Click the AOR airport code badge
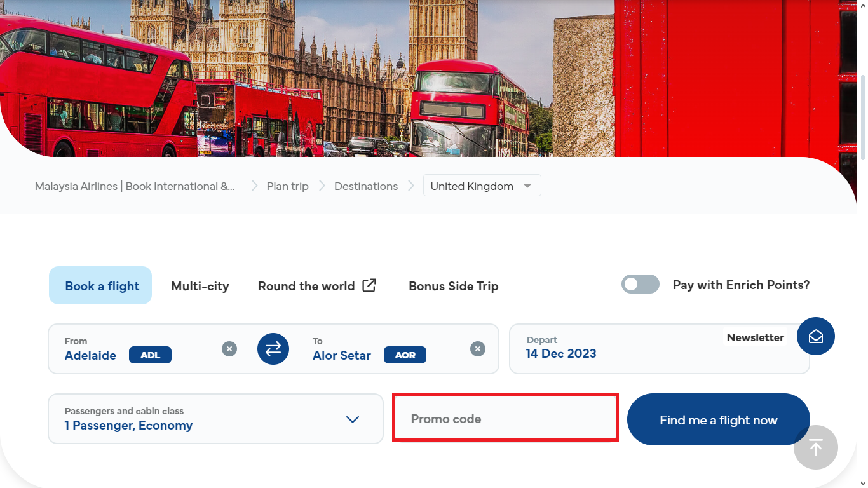Viewport: 868px width, 488px height. tap(405, 355)
